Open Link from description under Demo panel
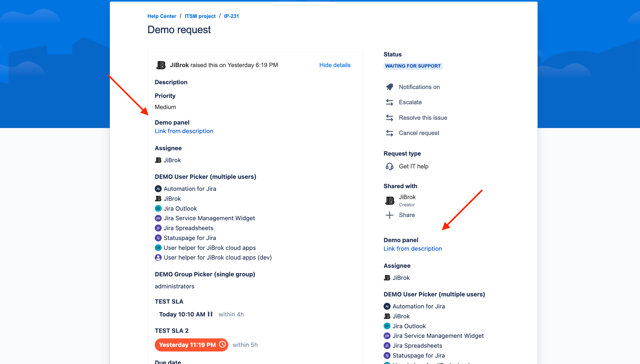This screenshot has width=640, height=364. point(184,131)
